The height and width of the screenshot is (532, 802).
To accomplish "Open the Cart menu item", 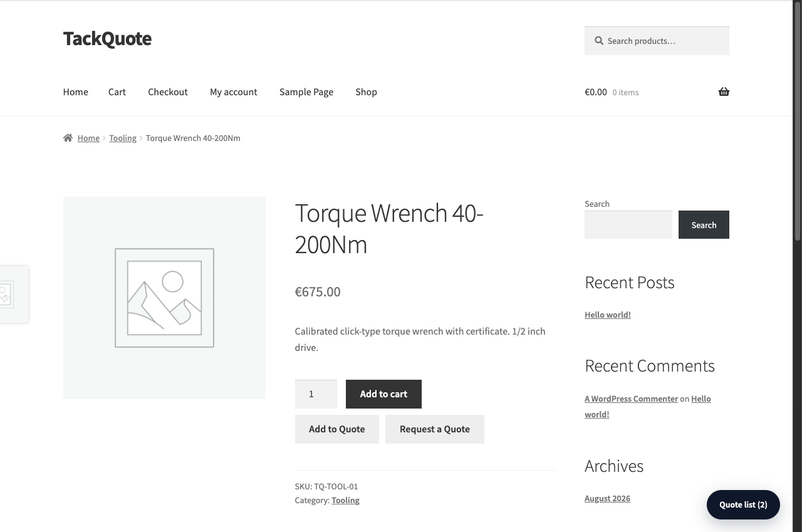I will pos(117,92).
